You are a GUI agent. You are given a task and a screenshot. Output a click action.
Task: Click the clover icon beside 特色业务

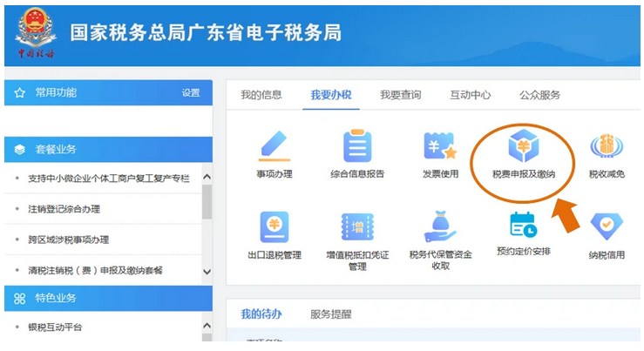(x=19, y=299)
